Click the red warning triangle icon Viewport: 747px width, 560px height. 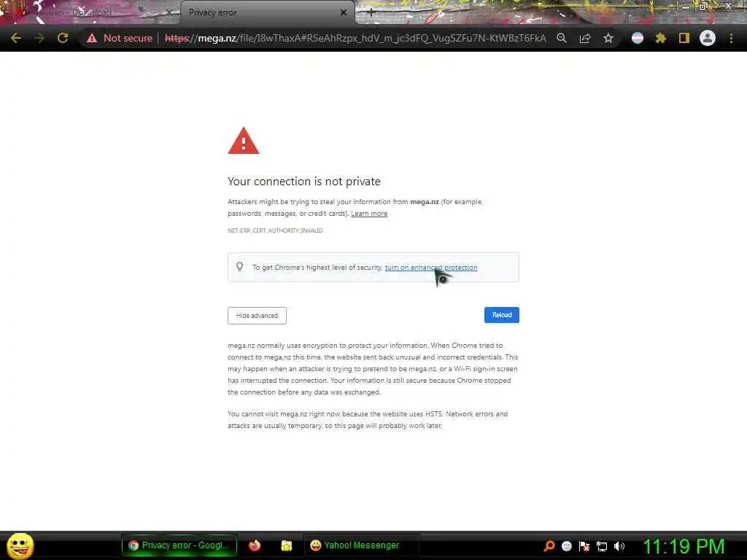(244, 141)
